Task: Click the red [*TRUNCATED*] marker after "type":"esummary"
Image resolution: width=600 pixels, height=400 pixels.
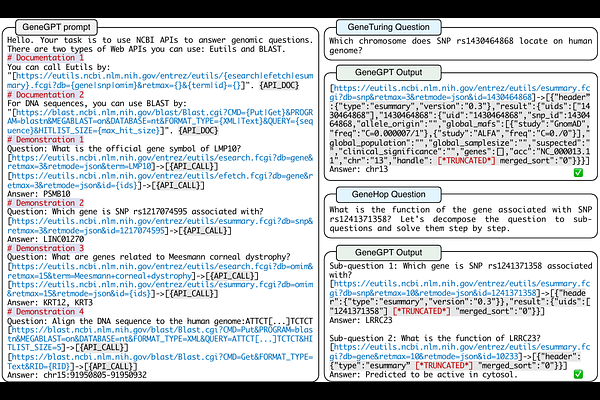Action: (444, 365)
